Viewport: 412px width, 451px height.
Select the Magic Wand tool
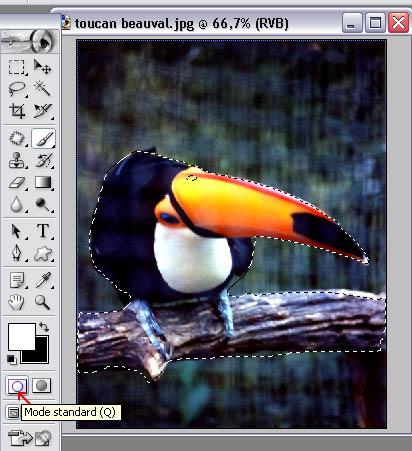coord(43,89)
